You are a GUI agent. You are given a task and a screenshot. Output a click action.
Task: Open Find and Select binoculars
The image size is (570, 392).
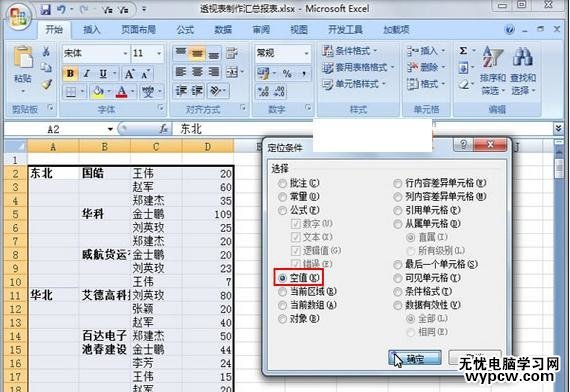click(x=523, y=70)
